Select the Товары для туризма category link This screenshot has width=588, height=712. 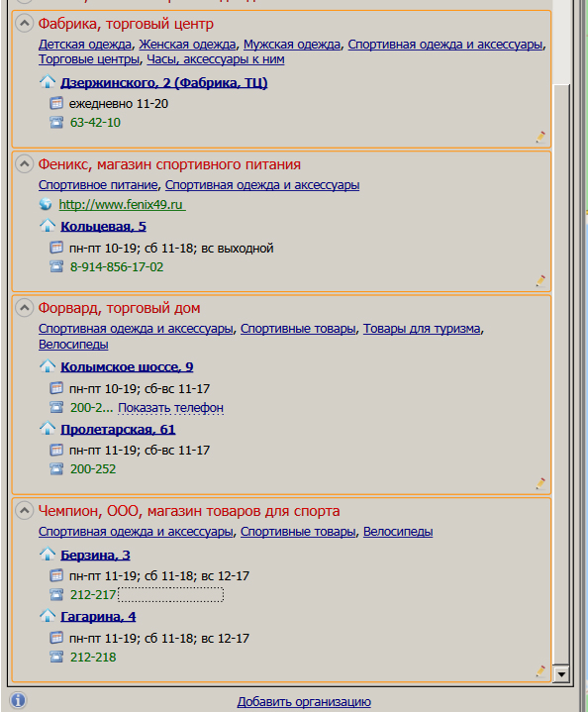coord(422,329)
